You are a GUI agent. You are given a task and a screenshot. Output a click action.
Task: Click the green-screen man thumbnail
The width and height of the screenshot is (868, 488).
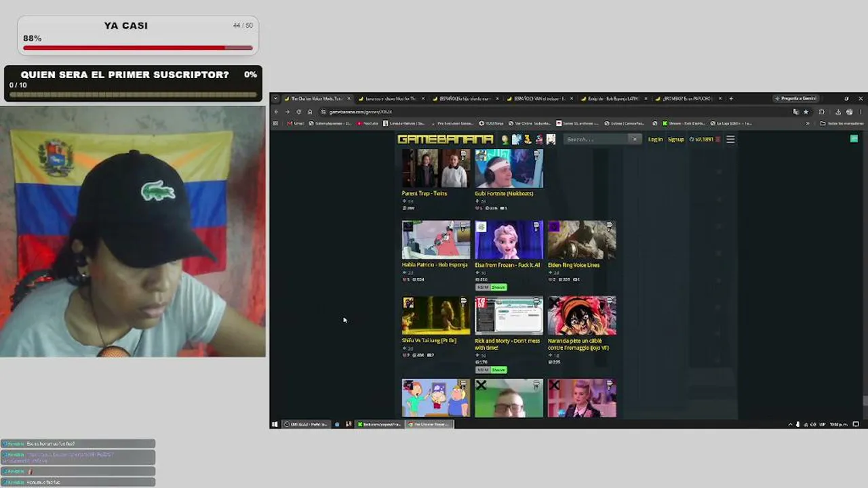point(509,398)
